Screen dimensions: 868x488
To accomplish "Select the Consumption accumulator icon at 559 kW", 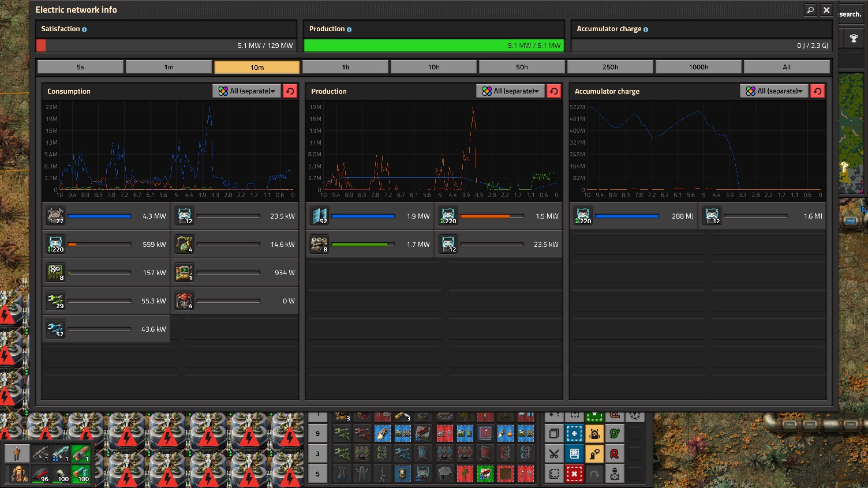I will point(56,245).
